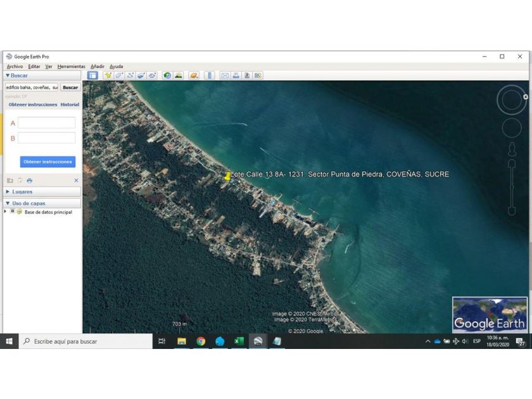Open the Archivo menu
This screenshot has width=532, height=399.
pos(15,66)
